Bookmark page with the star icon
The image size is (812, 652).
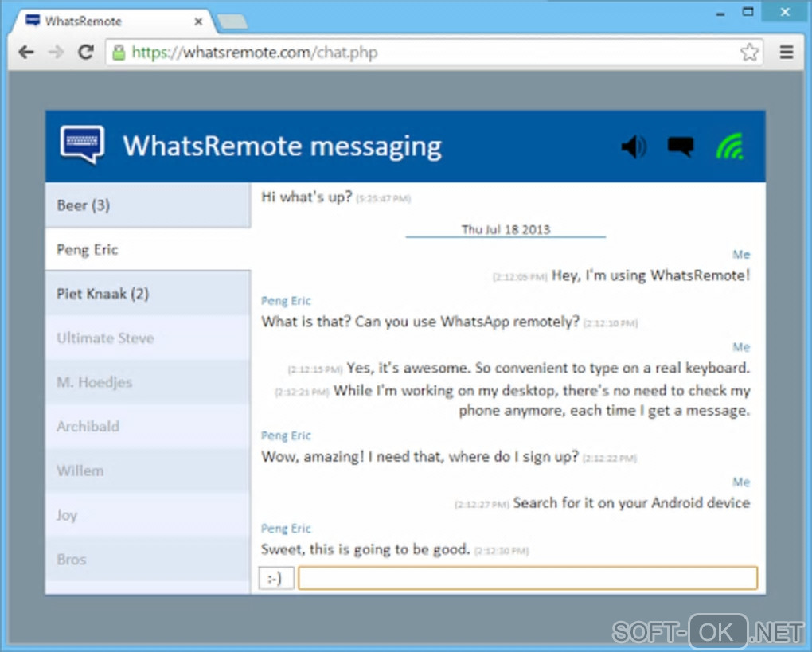pos(749,52)
